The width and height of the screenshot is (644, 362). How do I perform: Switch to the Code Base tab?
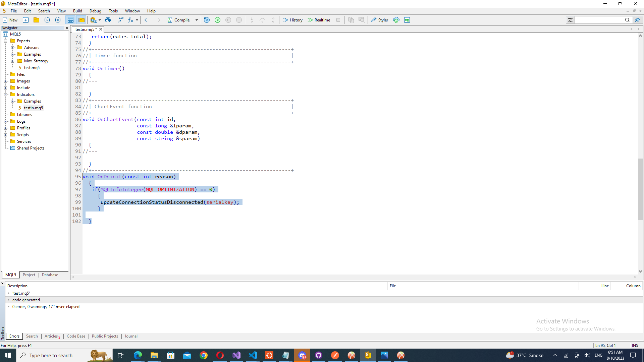(x=76, y=336)
